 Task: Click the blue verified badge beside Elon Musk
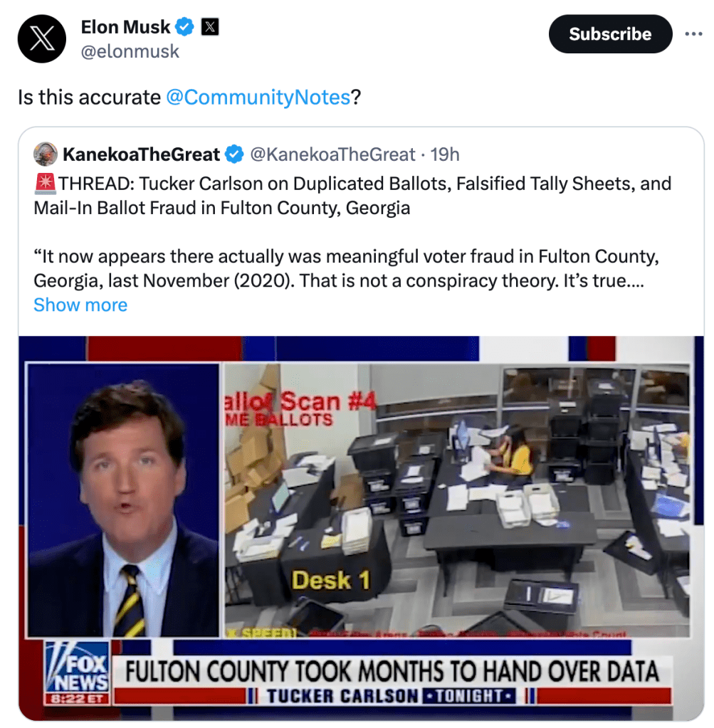184,27
